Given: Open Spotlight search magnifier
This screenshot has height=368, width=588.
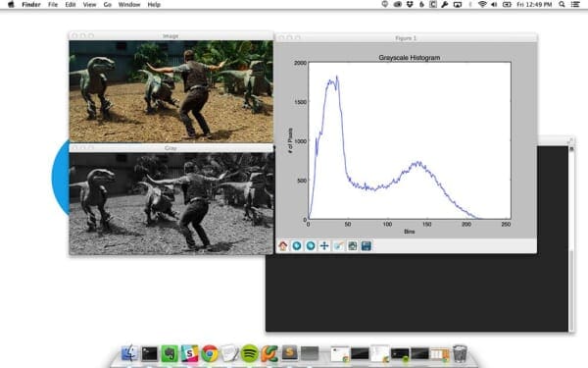Looking at the screenshot, I should (x=562, y=5).
